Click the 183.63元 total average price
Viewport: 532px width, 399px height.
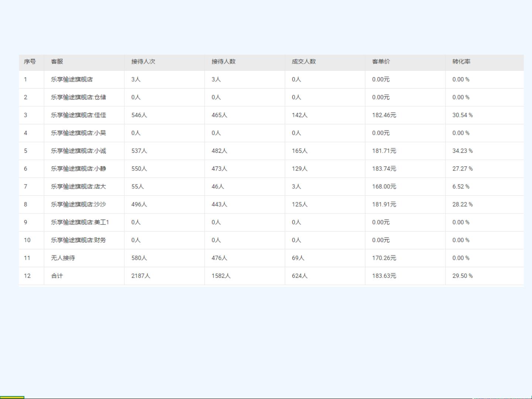point(384,276)
